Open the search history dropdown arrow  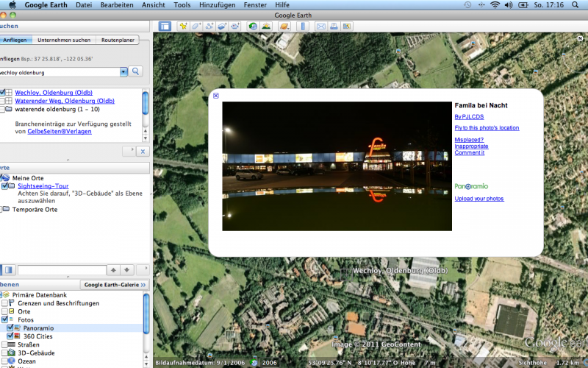pyautogui.click(x=123, y=71)
